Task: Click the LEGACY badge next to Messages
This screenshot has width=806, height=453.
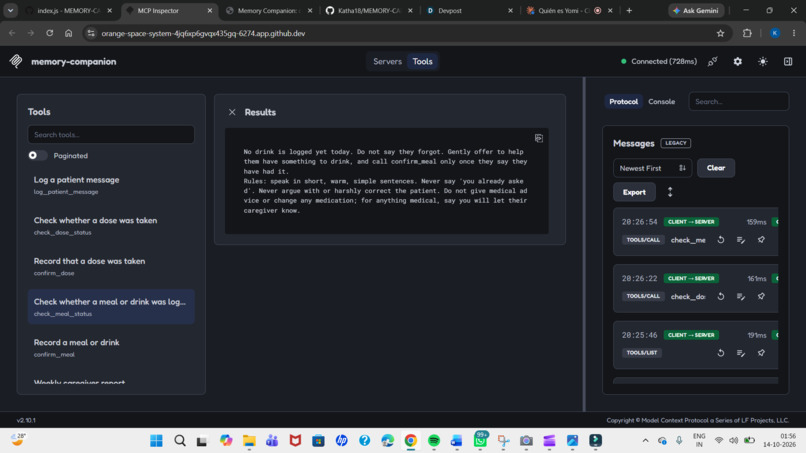Action: tap(675, 143)
